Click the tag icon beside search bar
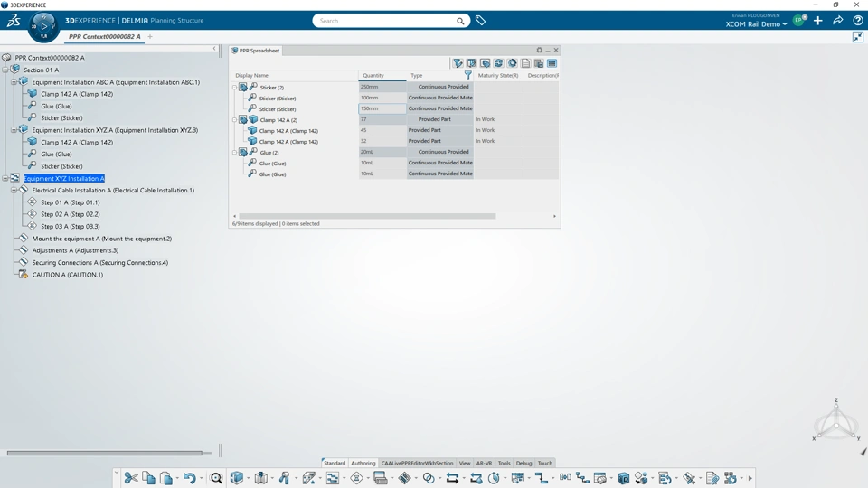 [x=480, y=21]
